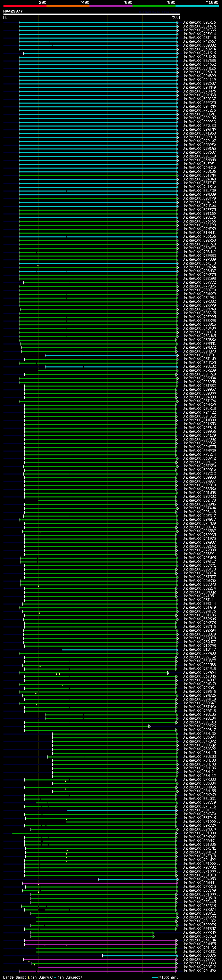The width and height of the screenshot is (222, 980).
Task: Click the cyan ~100% identity legend segment
Action: point(197,6)
